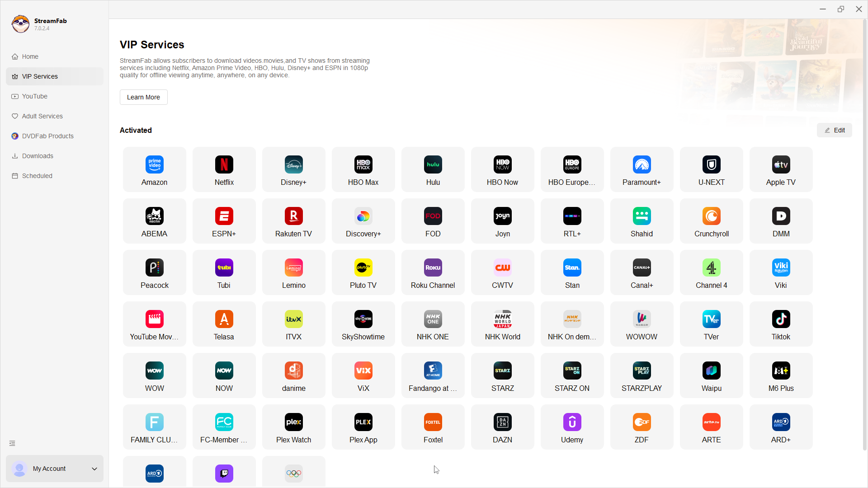Open the Apple TV service
Viewport: 868px width, 488px height.
781,169
